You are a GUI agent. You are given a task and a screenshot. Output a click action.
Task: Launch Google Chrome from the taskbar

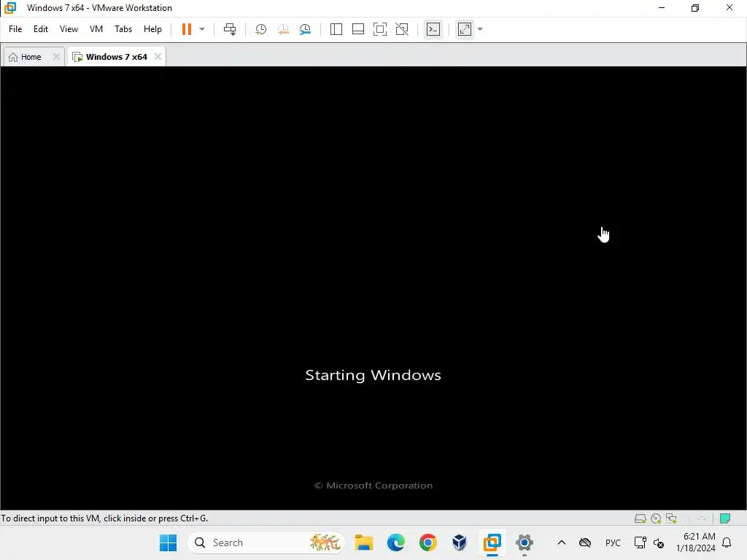427,542
